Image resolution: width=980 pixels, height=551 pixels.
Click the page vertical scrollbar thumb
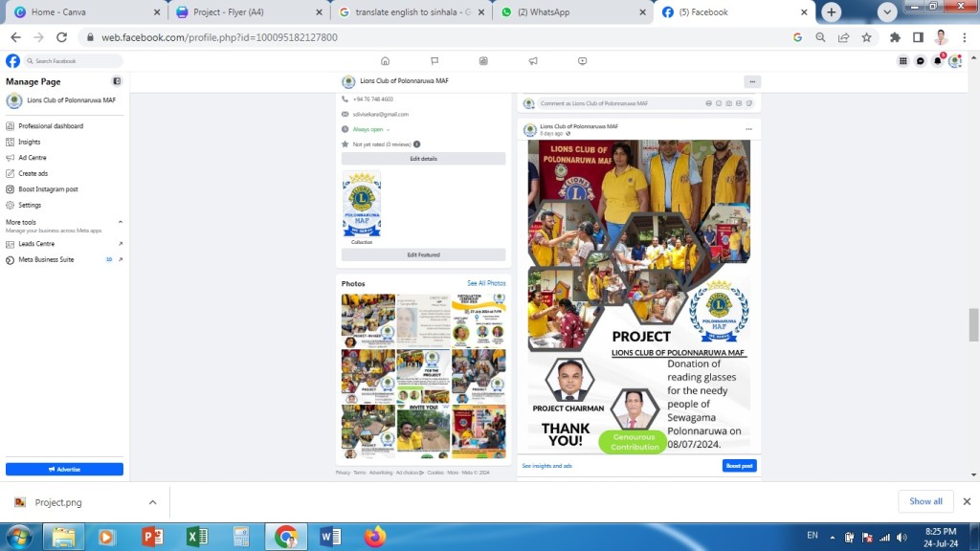point(973,324)
